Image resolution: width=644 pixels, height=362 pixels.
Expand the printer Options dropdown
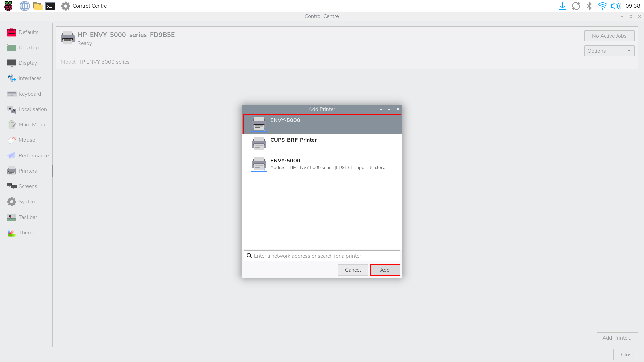(609, 51)
